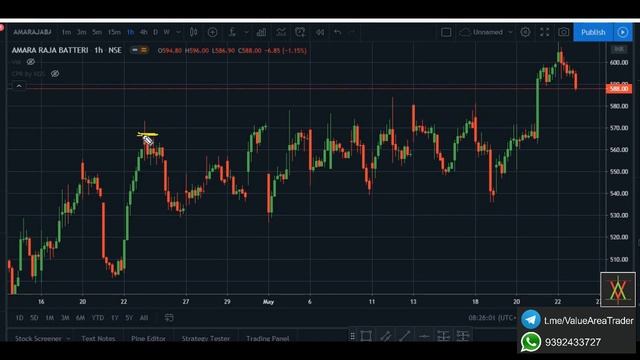The width and height of the screenshot is (640, 360).
Task: Create an alert with the alarm clock icon
Action: click(x=300, y=32)
